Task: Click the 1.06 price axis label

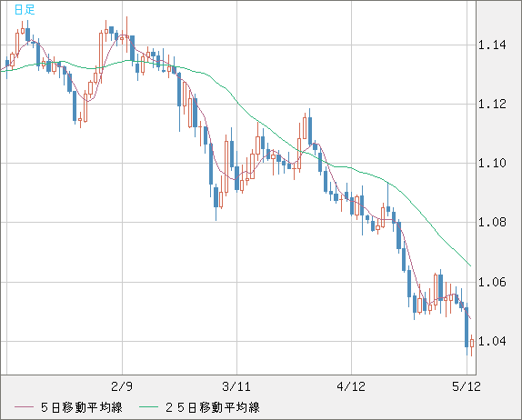Action: click(492, 282)
